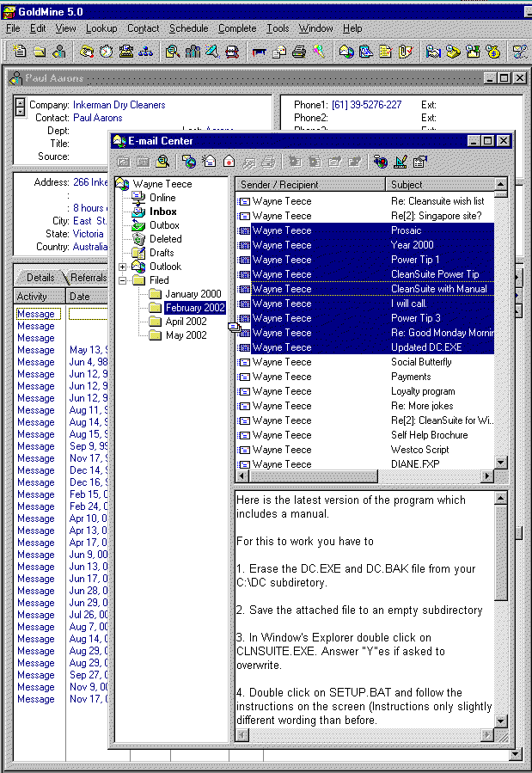Click the desk icon in main toolbar
This screenshot has height=773, width=532.
(259, 51)
